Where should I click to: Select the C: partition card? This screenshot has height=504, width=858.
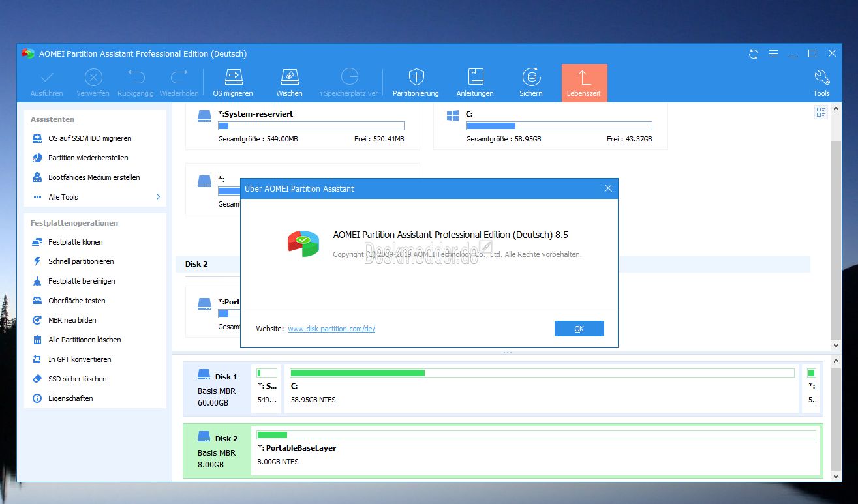click(551, 126)
